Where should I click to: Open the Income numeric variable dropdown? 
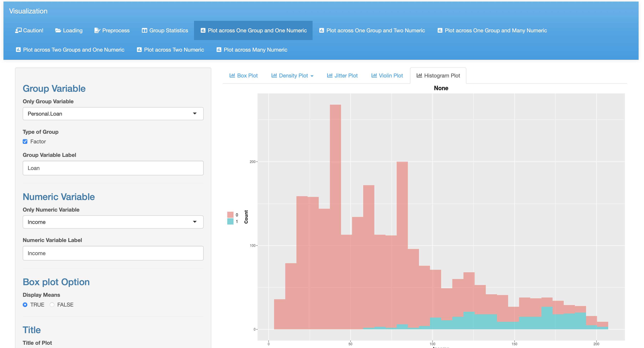113,222
